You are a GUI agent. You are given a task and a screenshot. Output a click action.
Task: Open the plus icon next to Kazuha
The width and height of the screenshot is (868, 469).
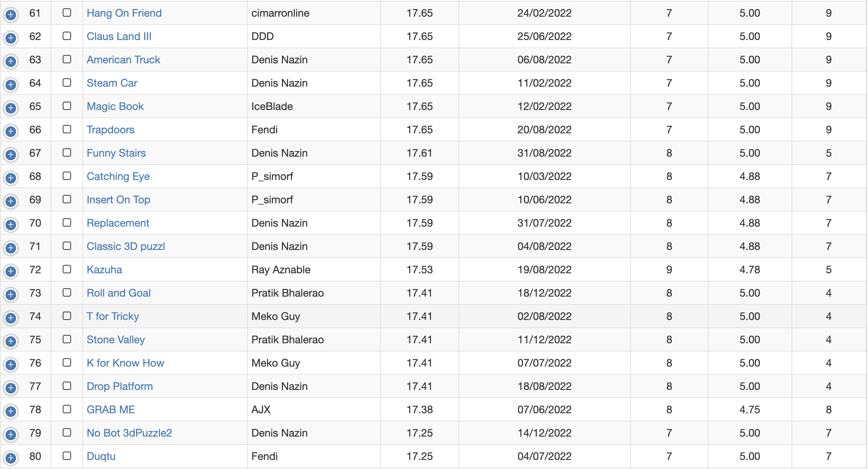click(x=11, y=271)
